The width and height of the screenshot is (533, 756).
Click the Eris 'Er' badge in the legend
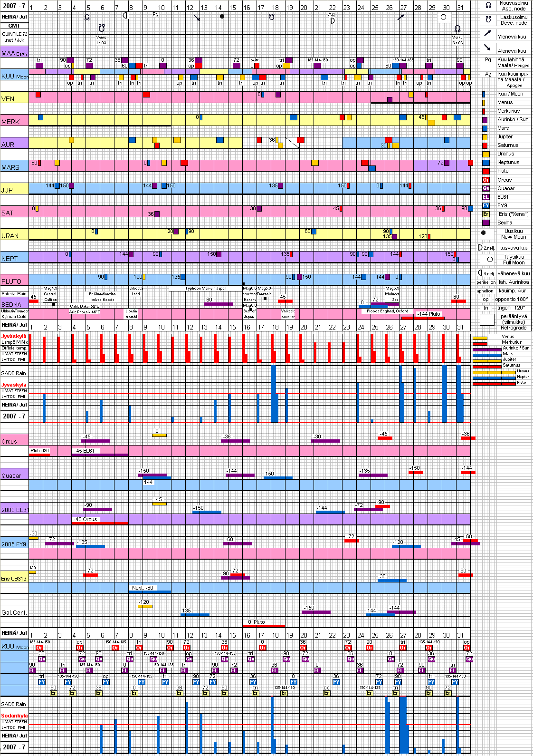pos(485,214)
